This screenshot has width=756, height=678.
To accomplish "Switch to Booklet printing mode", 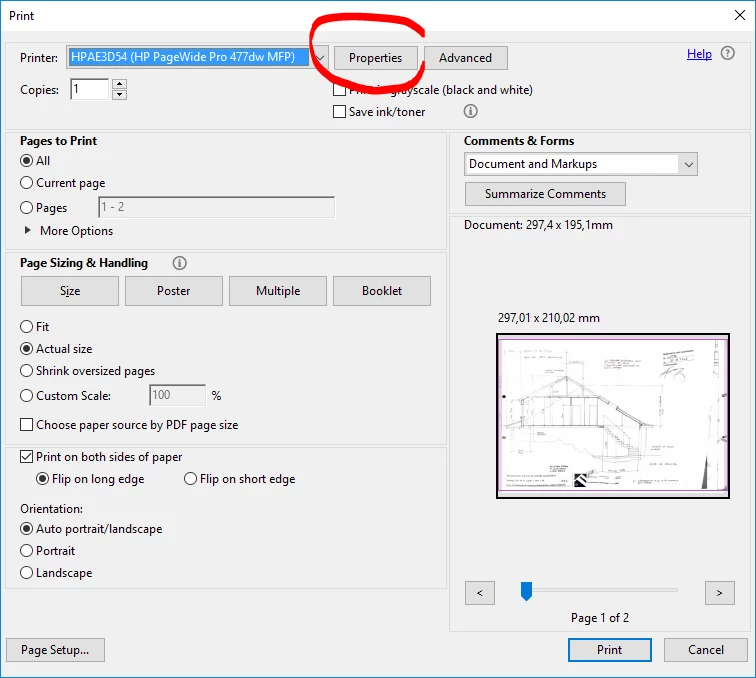I will click(x=382, y=291).
